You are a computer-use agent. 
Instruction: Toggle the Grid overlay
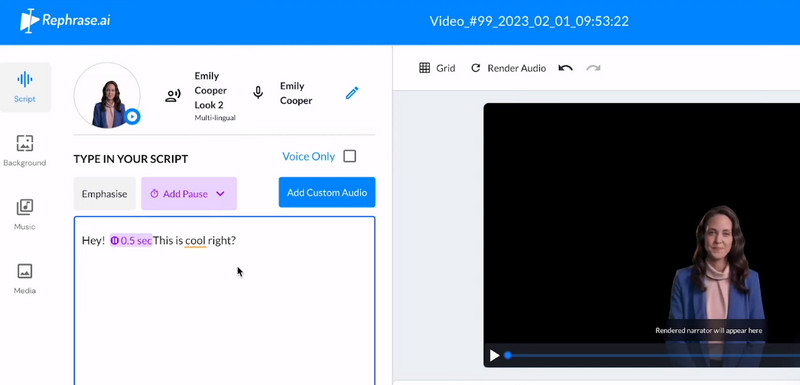point(437,68)
